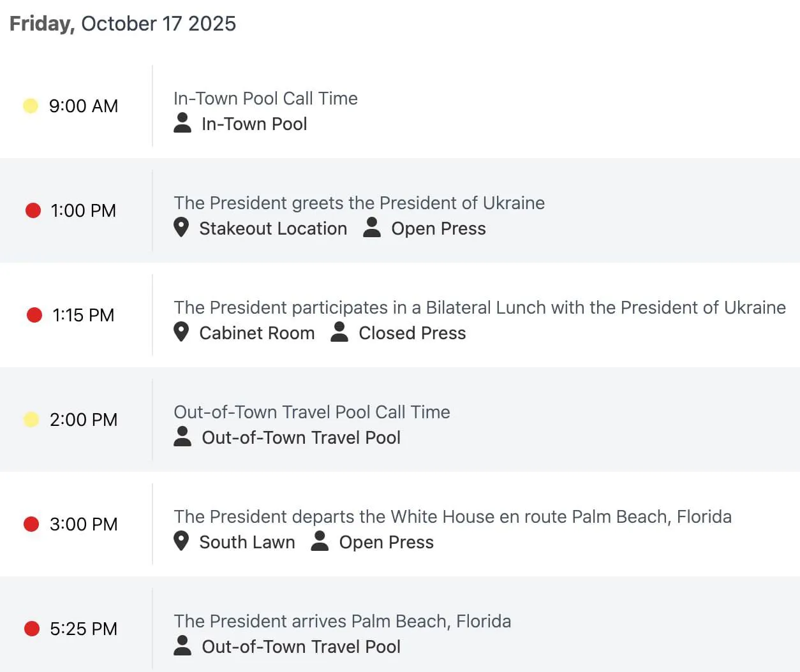Click the location pin before Stakeout Location

click(x=181, y=228)
